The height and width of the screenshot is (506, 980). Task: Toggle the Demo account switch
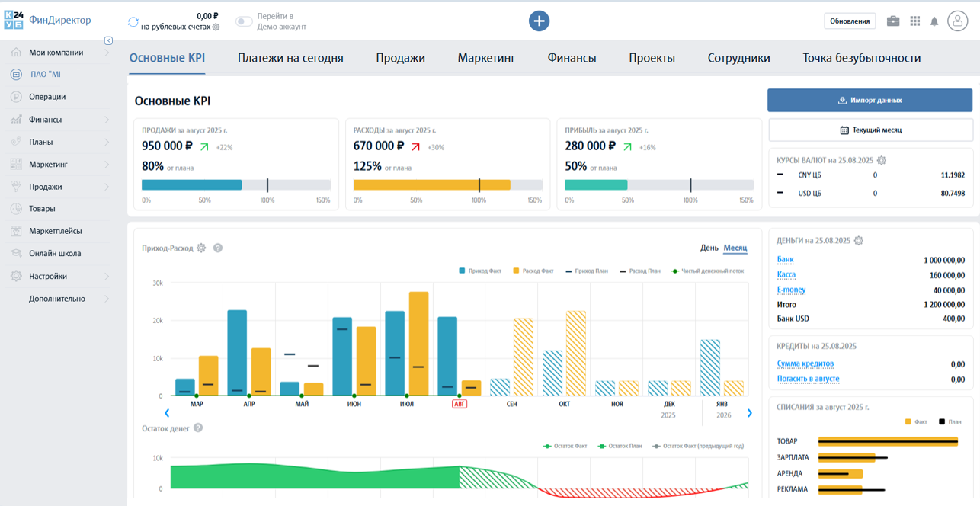point(244,21)
